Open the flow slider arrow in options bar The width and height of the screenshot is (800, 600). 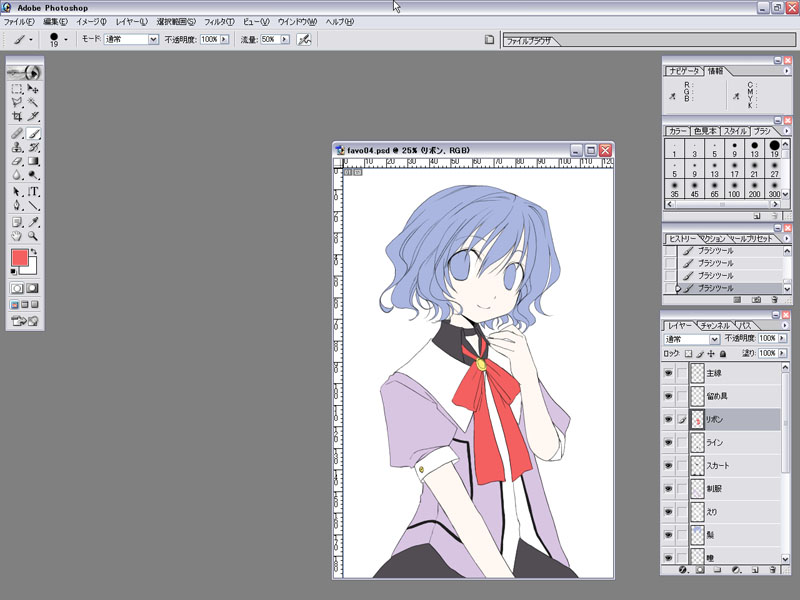[x=285, y=39]
